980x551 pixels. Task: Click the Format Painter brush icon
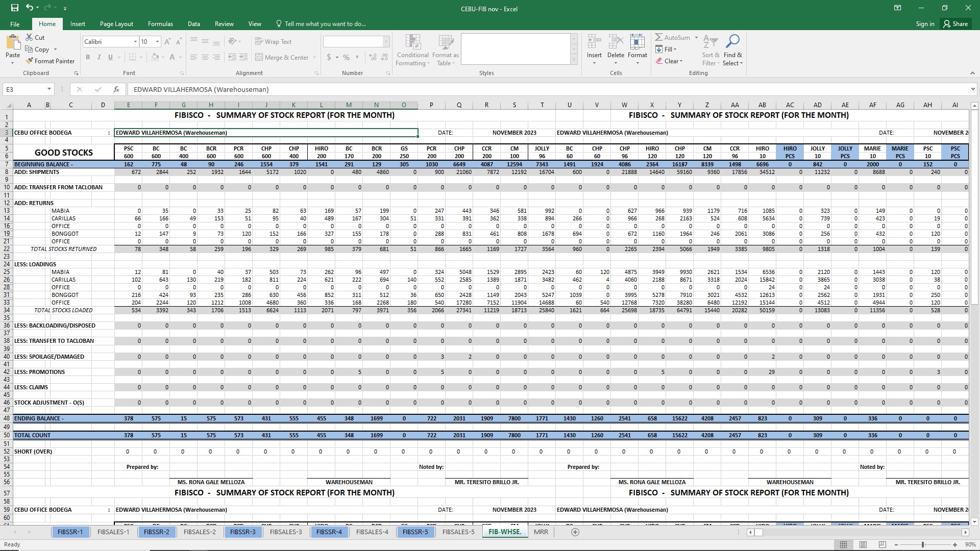tap(29, 61)
